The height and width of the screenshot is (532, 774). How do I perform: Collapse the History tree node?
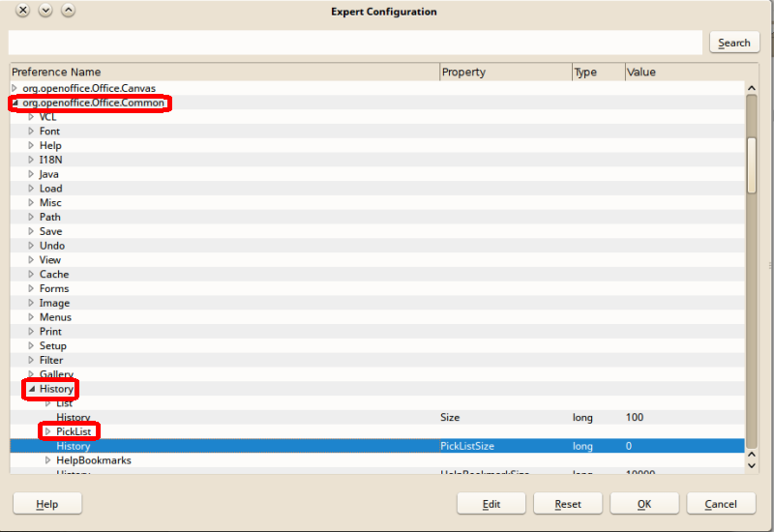tap(32, 389)
